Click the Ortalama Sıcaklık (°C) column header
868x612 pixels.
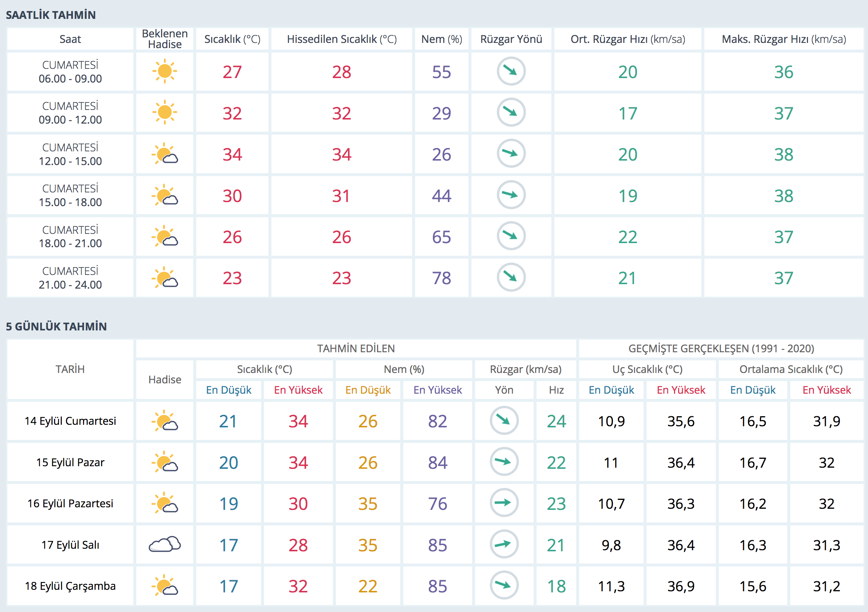tap(791, 369)
